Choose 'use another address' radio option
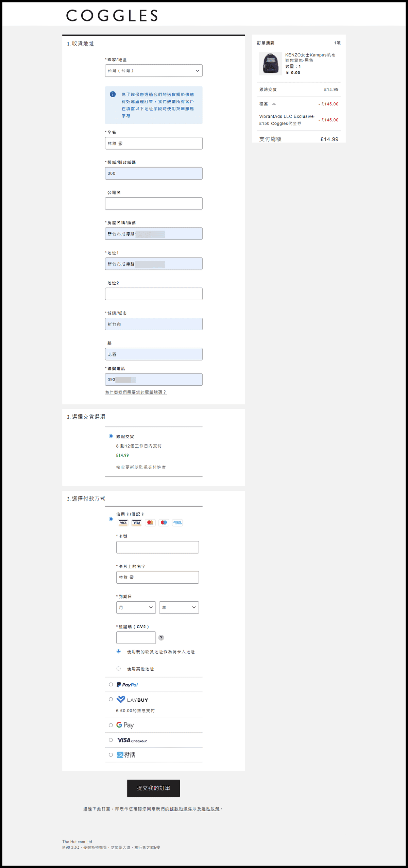Image resolution: width=408 pixels, height=868 pixels. tap(119, 668)
